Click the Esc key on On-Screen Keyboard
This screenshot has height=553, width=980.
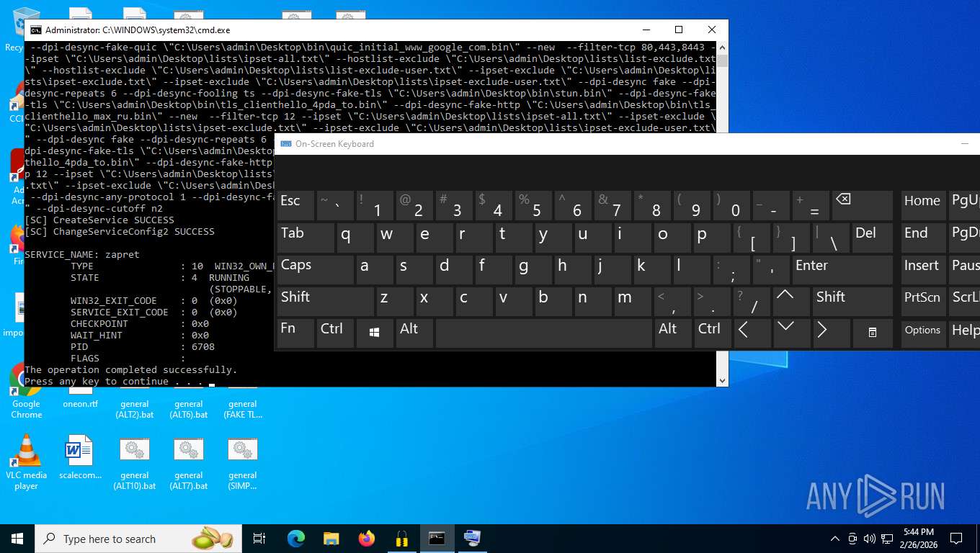click(295, 205)
